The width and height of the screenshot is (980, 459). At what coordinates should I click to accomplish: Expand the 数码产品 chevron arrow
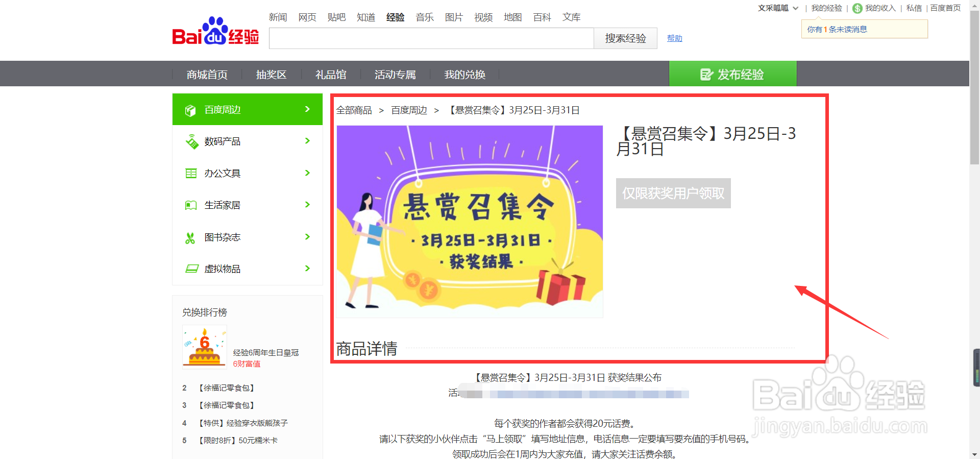307,141
